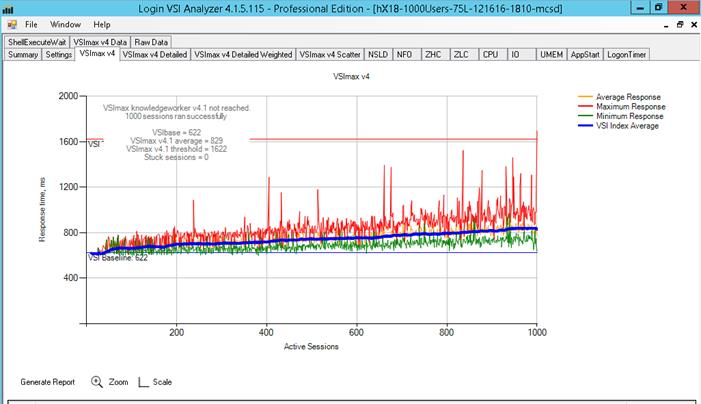This screenshot has width=701, height=404.
Task: Select the Settings tab
Action: coord(59,55)
